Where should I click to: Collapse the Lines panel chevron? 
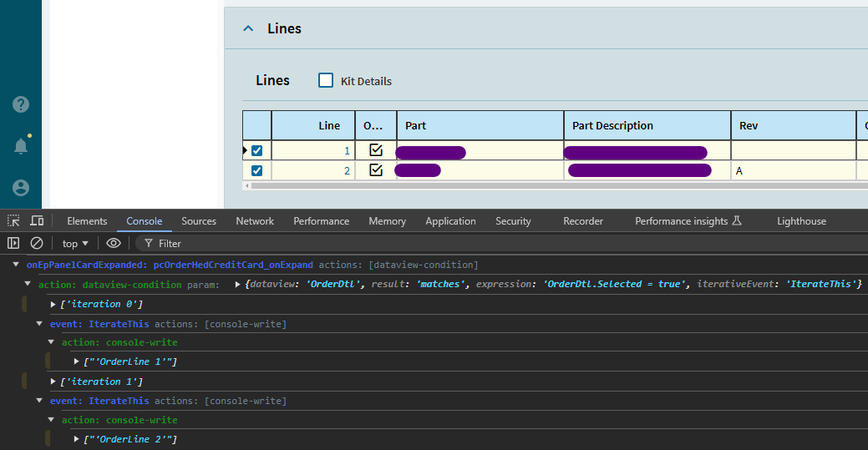248,28
